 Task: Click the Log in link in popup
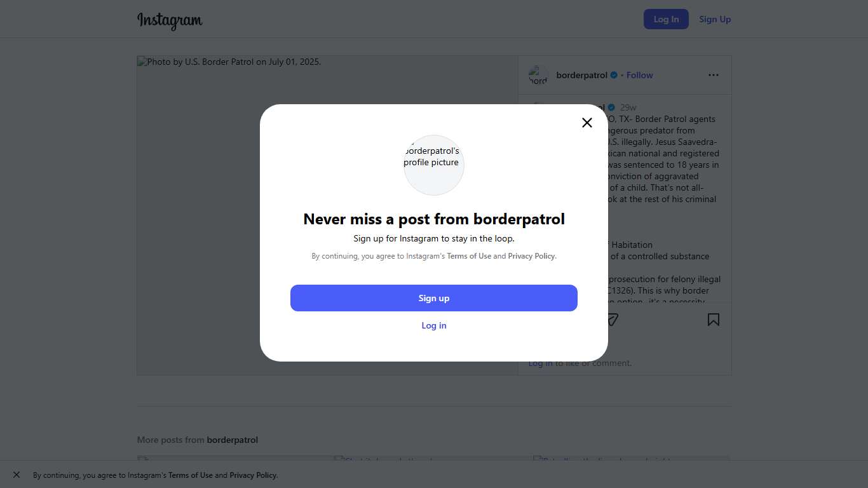click(x=434, y=325)
